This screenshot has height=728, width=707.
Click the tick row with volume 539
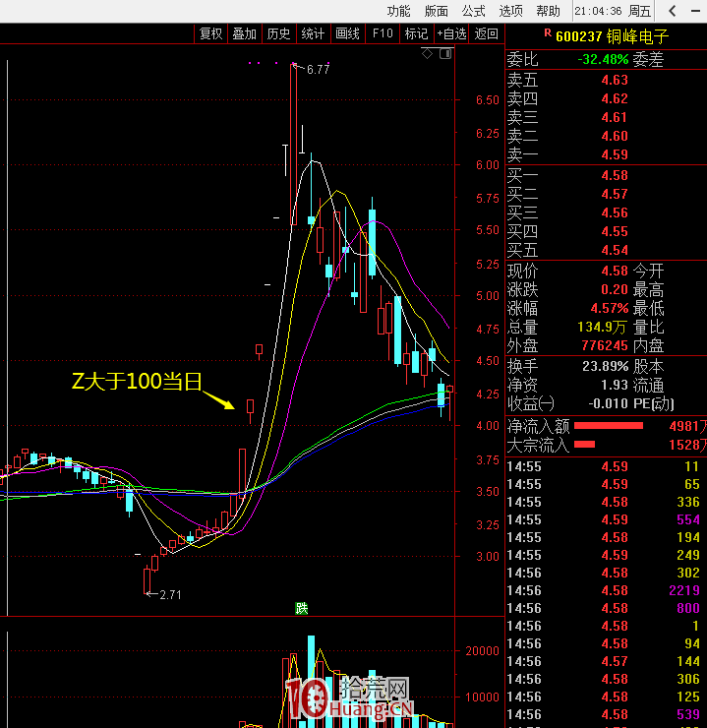[606, 714]
